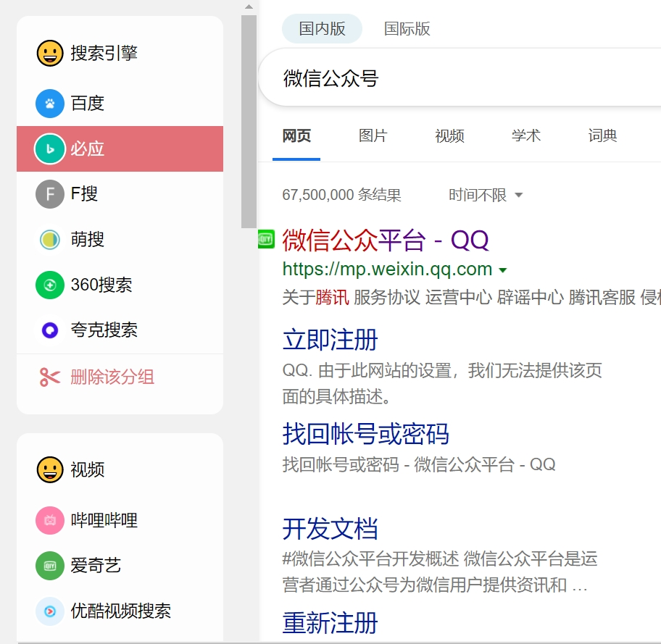Viewport: 661px width, 644px height.
Task: Click the Baidu paw icon
Action: click(50, 104)
